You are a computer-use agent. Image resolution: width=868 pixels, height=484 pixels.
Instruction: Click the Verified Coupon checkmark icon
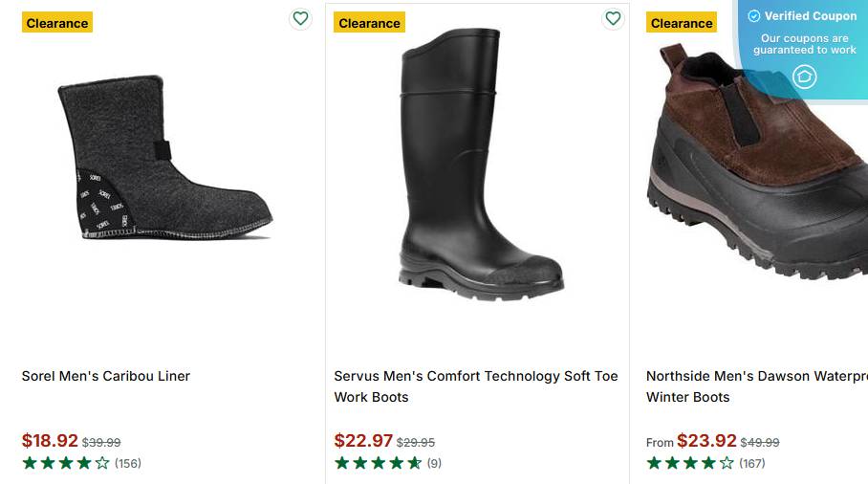tap(753, 16)
